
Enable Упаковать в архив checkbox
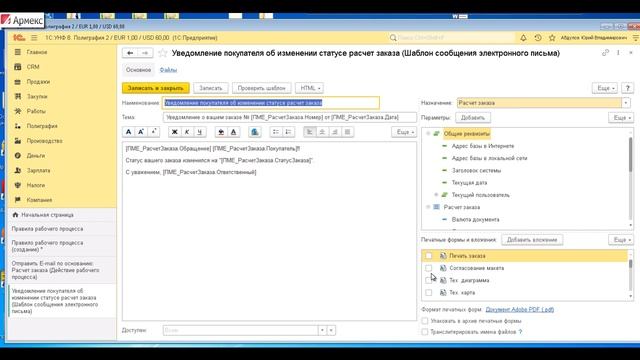coord(425,321)
